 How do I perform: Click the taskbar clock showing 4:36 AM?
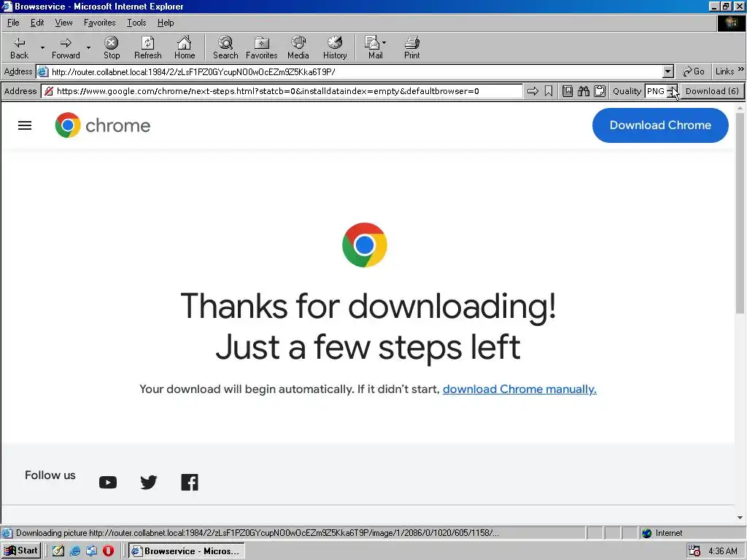[723, 551]
